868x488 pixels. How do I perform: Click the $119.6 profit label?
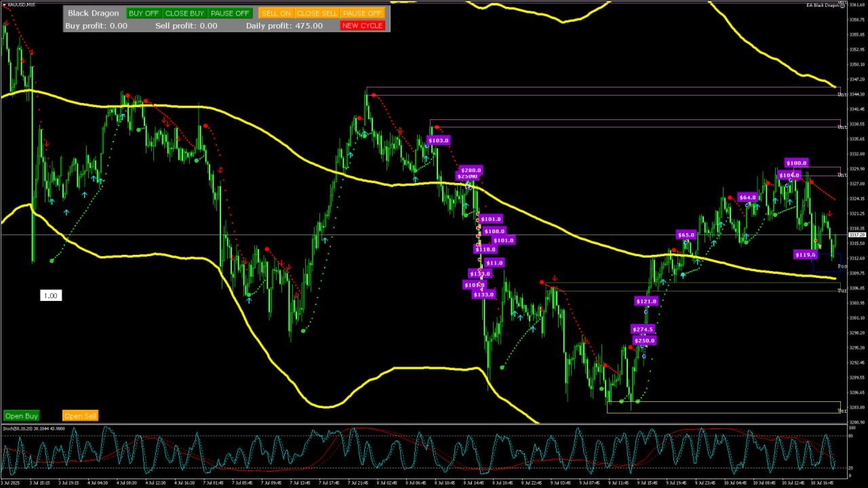tap(805, 255)
